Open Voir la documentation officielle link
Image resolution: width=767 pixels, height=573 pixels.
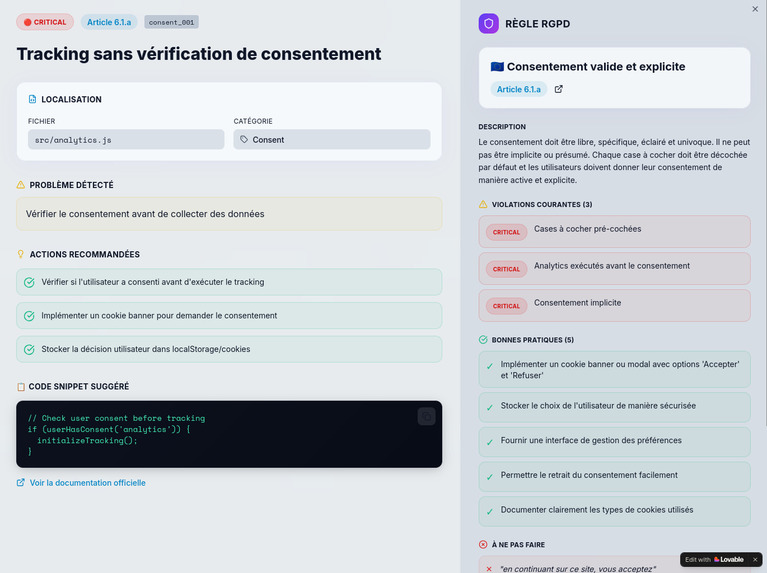pyautogui.click(x=88, y=482)
